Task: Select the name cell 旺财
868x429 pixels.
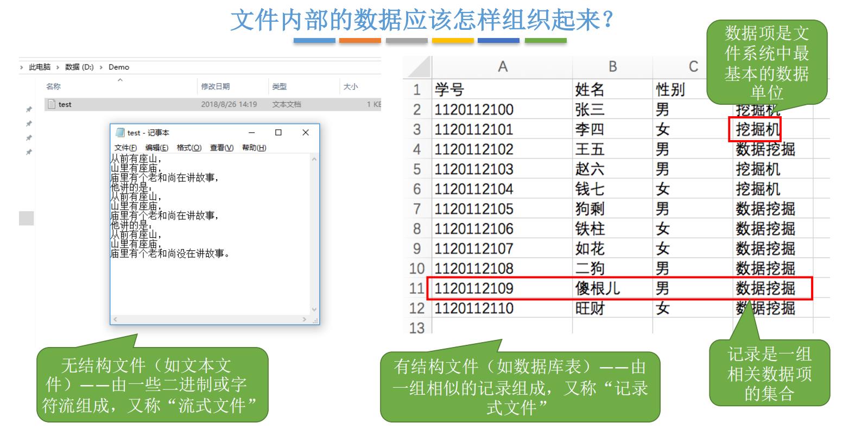Action: 612,308
